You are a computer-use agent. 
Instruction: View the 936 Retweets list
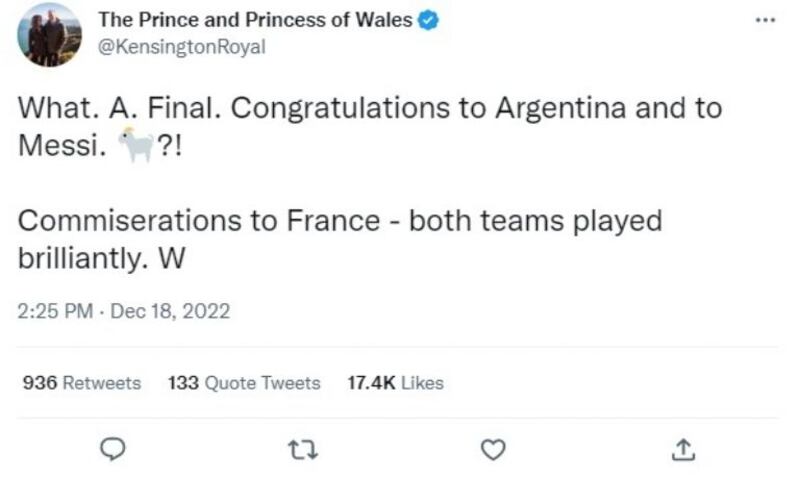[x=81, y=383]
